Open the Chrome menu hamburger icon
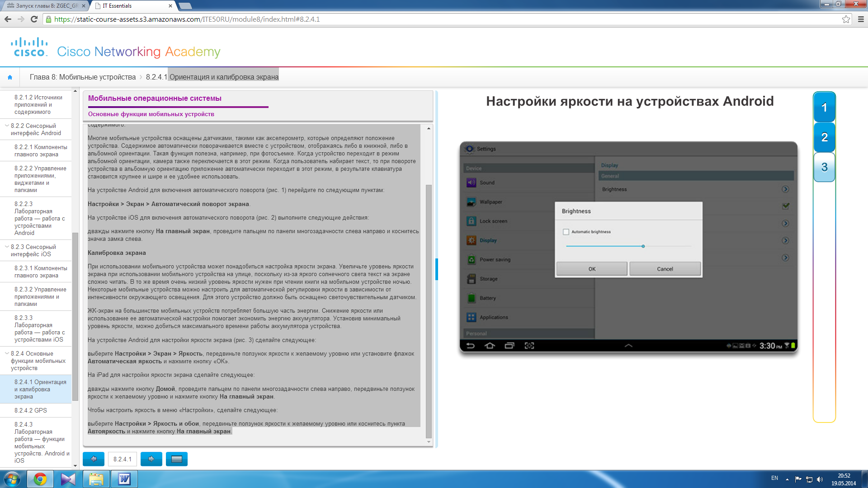 tap(861, 19)
